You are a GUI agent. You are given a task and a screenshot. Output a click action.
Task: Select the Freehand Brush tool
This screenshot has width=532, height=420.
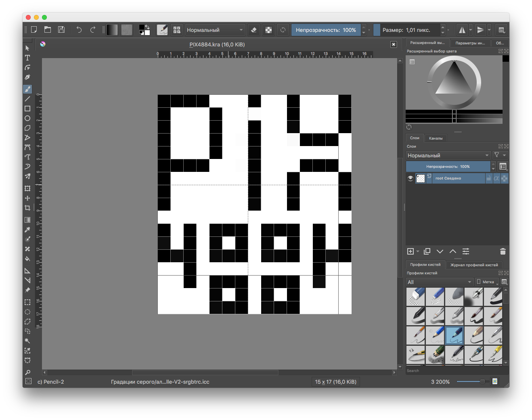click(27, 89)
